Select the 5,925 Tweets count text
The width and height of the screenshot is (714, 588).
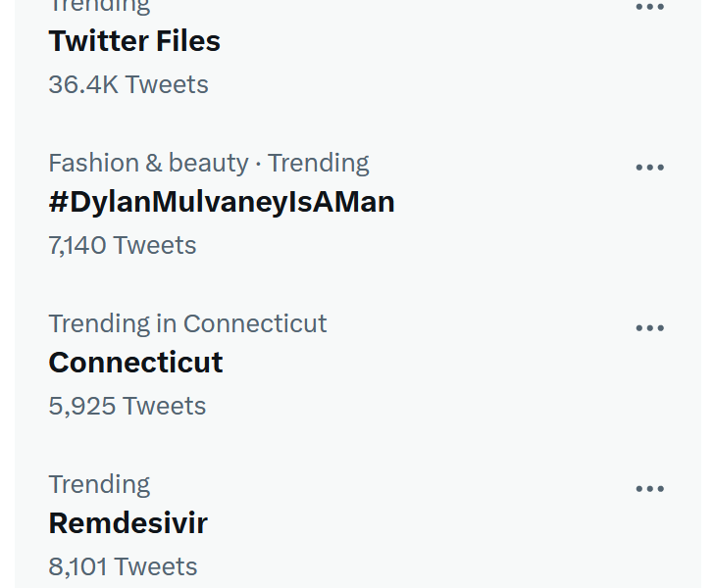point(127,406)
